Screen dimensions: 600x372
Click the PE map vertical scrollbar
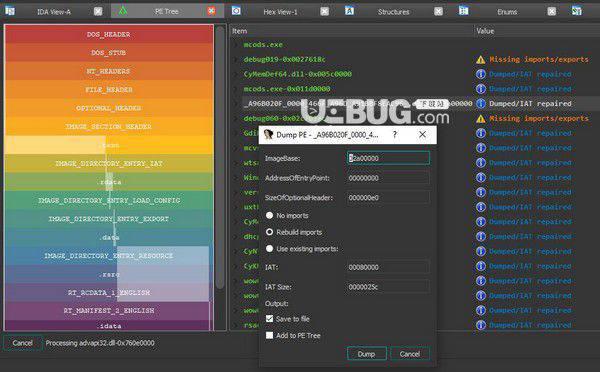click(220, 157)
